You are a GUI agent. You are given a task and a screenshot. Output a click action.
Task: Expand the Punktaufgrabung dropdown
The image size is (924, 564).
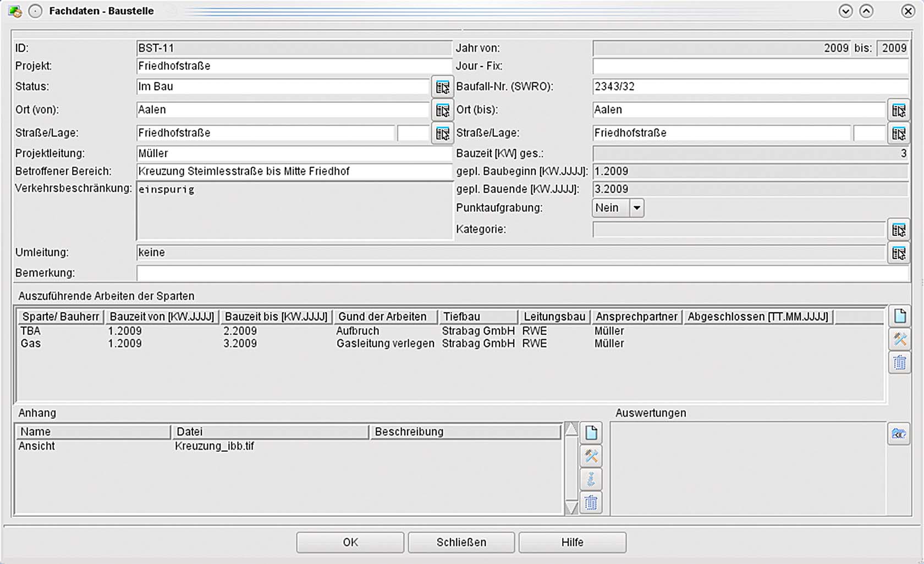636,208
